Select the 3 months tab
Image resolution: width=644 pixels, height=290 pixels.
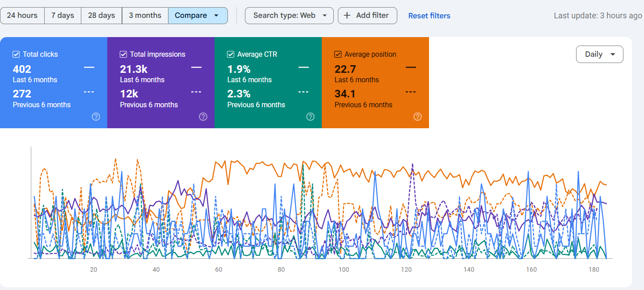(145, 15)
